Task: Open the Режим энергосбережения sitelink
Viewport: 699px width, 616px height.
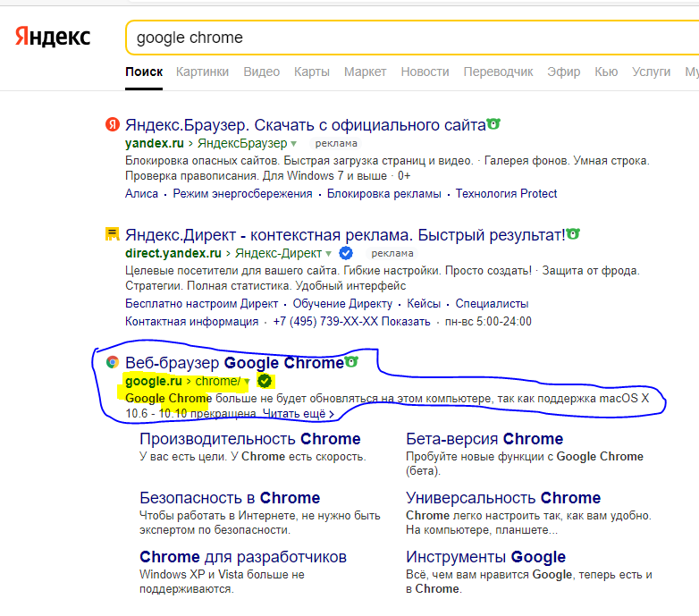Action: [242, 193]
